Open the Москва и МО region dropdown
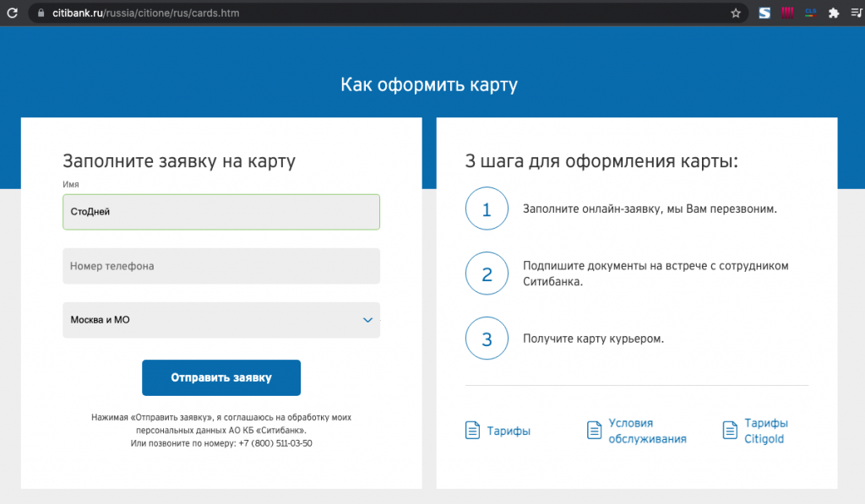This screenshot has width=865, height=504. 221,320
